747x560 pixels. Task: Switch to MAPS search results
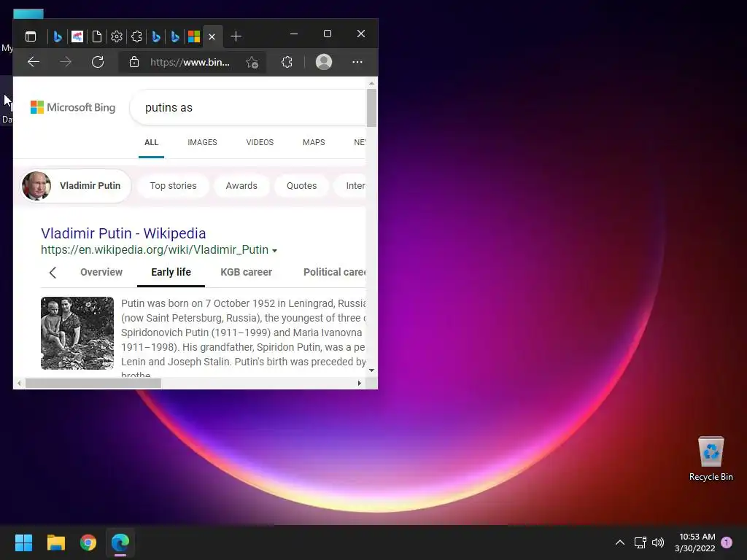tap(314, 142)
